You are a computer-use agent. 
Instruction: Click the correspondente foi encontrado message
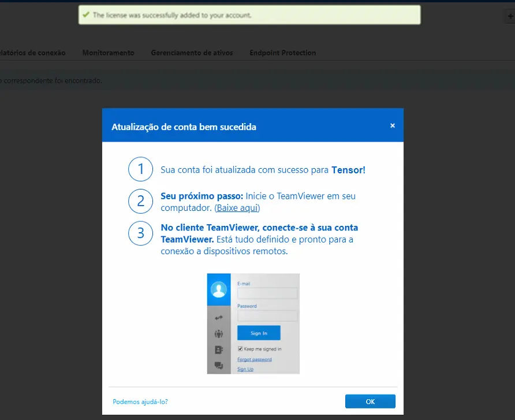[x=52, y=80]
